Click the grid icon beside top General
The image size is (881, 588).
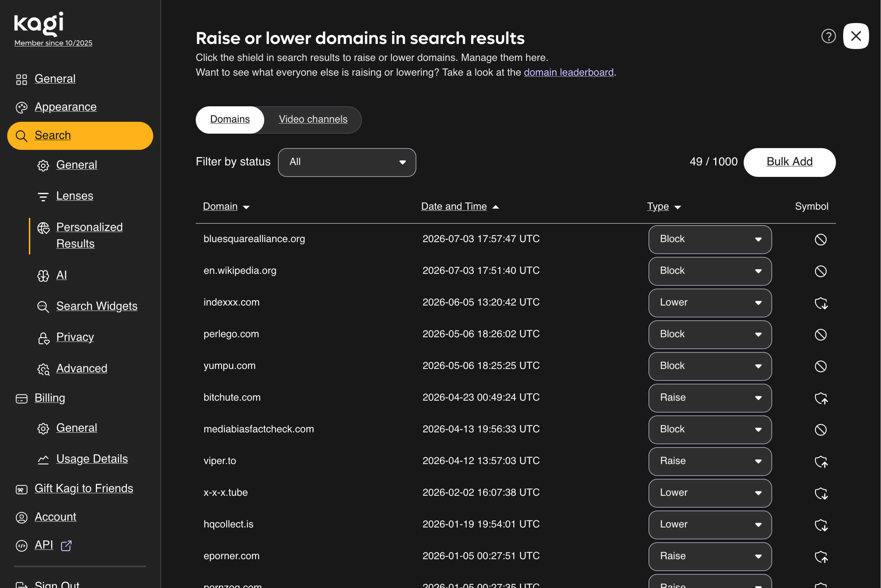(21, 80)
